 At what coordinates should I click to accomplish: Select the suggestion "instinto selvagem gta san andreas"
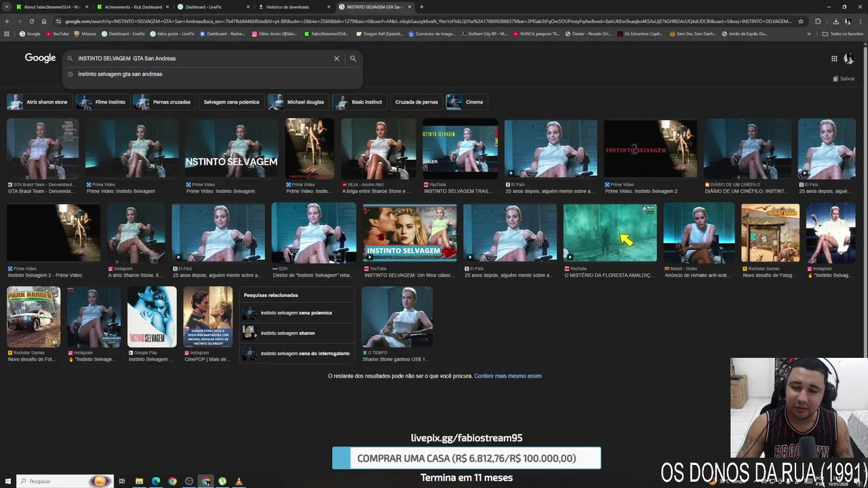120,74
